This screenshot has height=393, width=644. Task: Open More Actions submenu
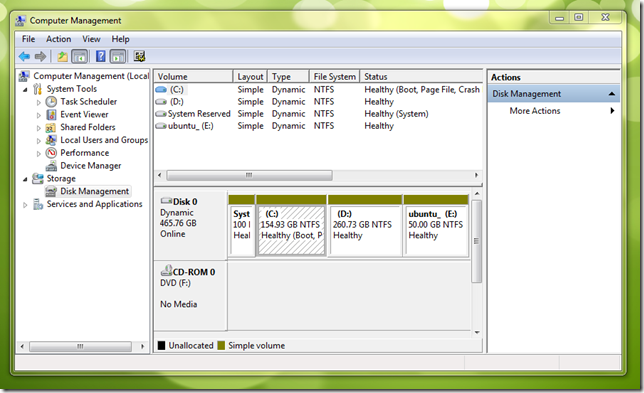(x=554, y=111)
